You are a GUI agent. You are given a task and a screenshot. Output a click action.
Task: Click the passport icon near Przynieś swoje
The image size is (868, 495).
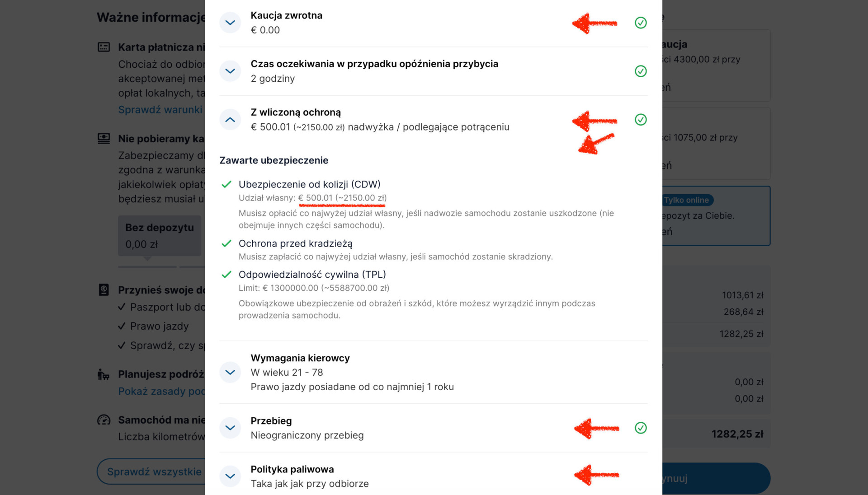coord(104,290)
